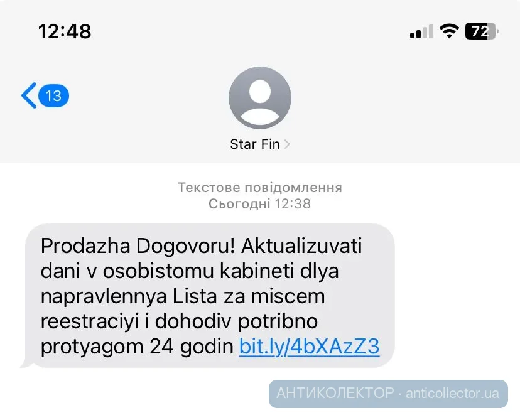Image resolution: width=520 pixels, height=420 pixels.
Task: Tap the word Aktualizuvati in the message
Action: point(301,246)
